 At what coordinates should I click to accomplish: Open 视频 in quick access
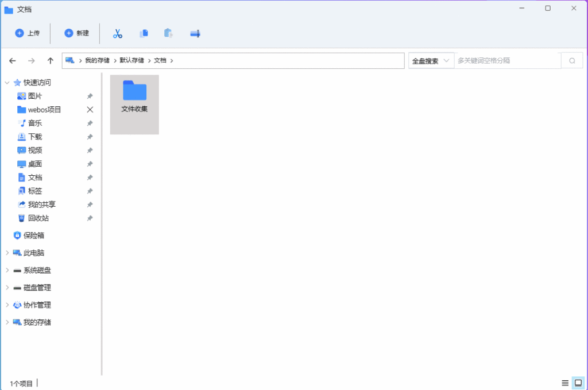[x=35, y=150]
